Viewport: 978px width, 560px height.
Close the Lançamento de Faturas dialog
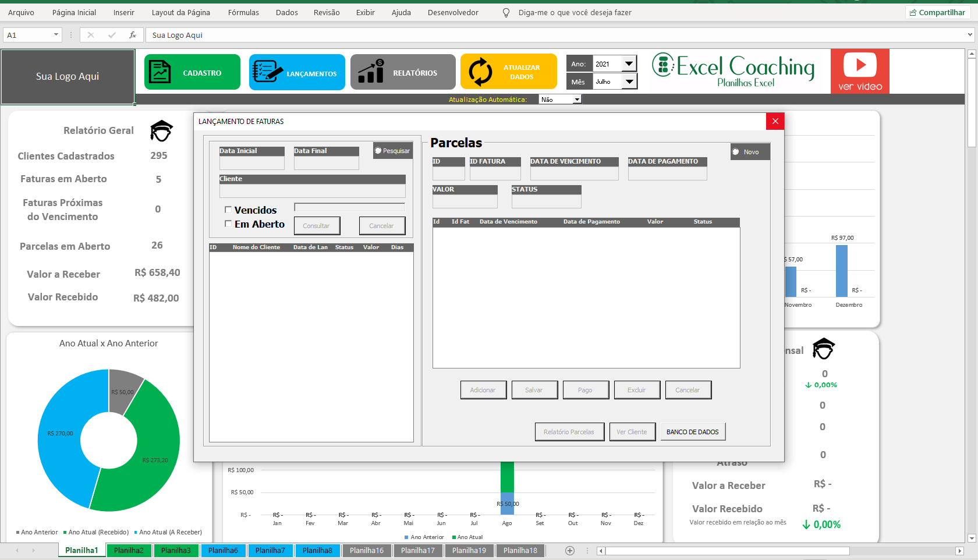click(775, 121)
